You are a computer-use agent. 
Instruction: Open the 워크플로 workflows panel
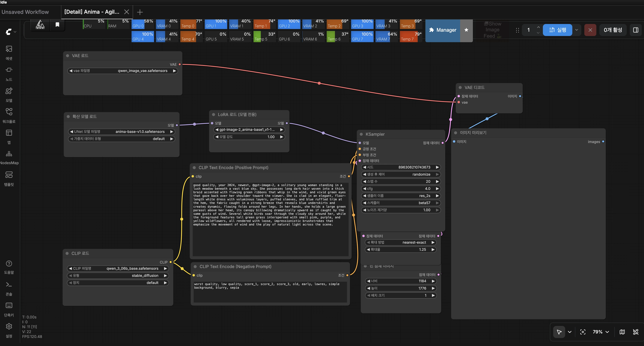9,116
